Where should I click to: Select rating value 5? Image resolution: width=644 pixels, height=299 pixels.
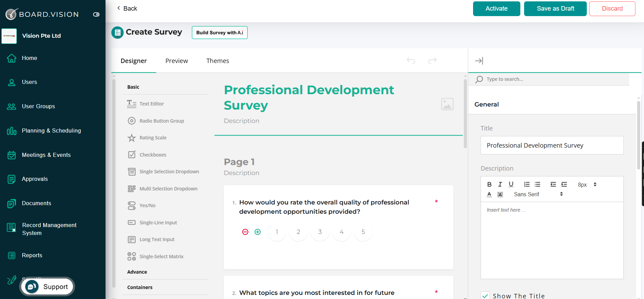(x=363, y=232)
